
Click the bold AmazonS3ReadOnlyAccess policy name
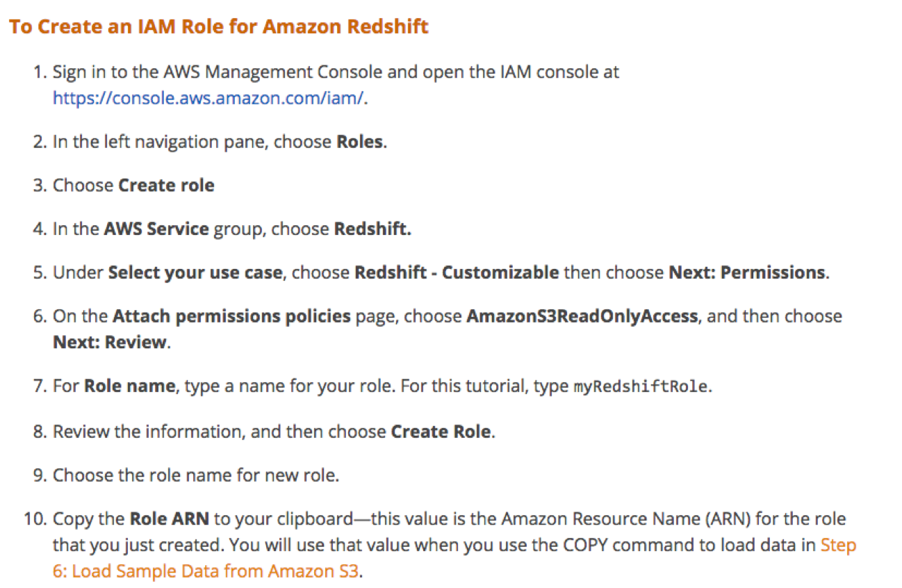pos(582,317)
